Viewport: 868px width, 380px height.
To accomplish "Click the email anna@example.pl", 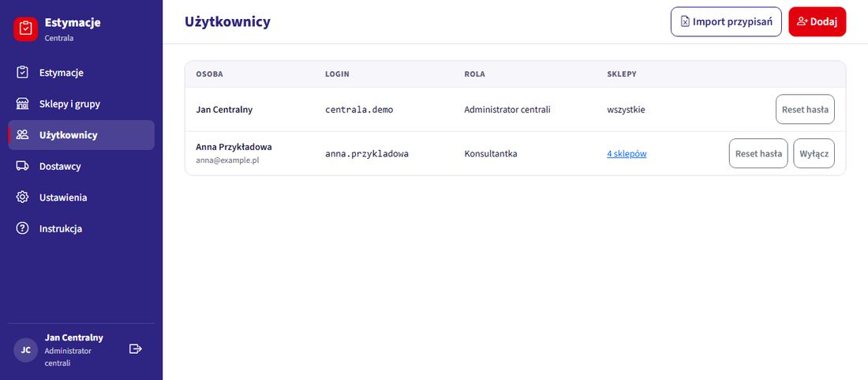I will click(227, 160).
